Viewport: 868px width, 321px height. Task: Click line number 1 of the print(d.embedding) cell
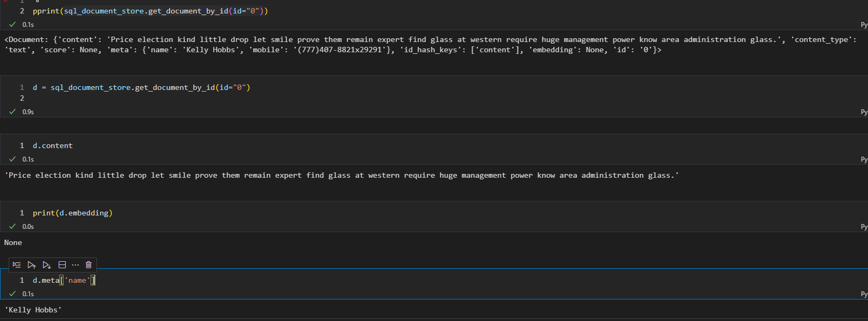tap(22, 213)
